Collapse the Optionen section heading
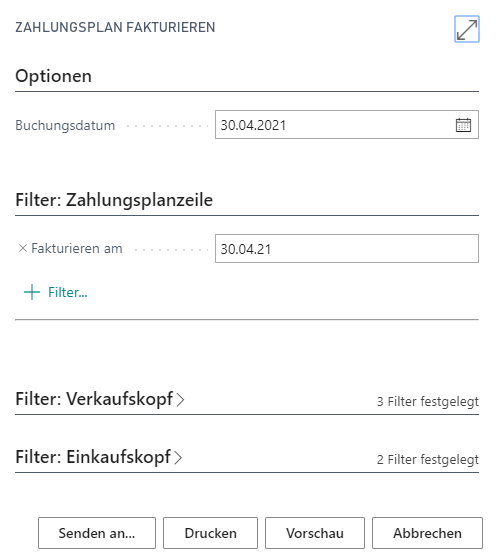The height and width of the screenshot is (560, 496). 54,76
